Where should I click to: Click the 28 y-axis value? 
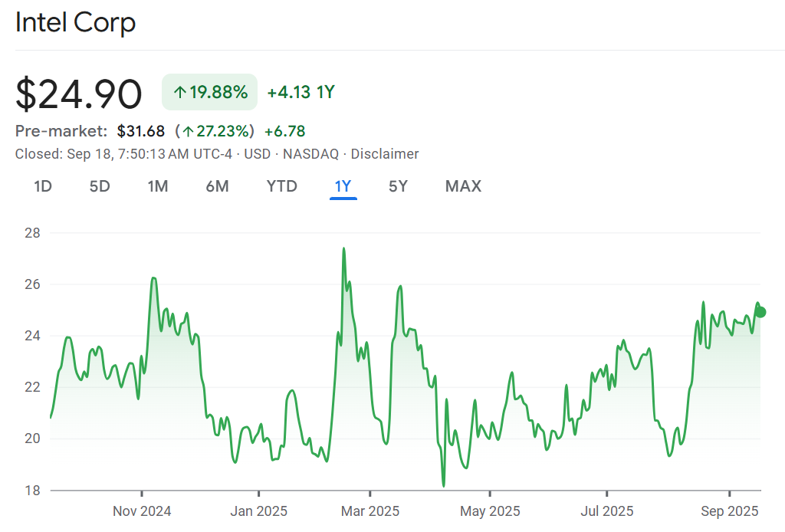pos(32,233)
